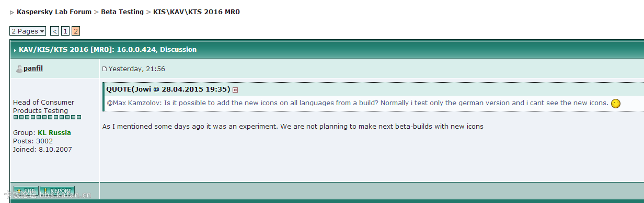
Task: Click post permalink icon next to Yesterday 21:56
Action: [105, 69]
